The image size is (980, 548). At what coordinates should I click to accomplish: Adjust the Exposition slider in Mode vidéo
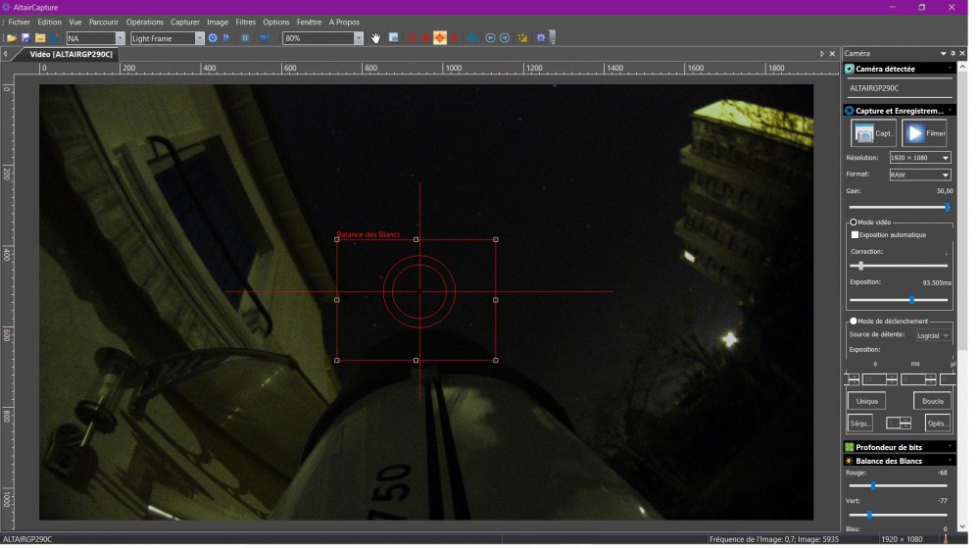pos(899,301)
